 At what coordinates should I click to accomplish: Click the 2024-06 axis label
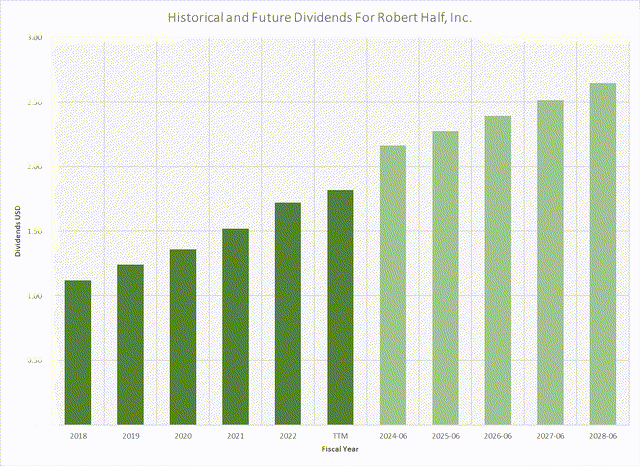pyautogui.click(x=393, y=436)
